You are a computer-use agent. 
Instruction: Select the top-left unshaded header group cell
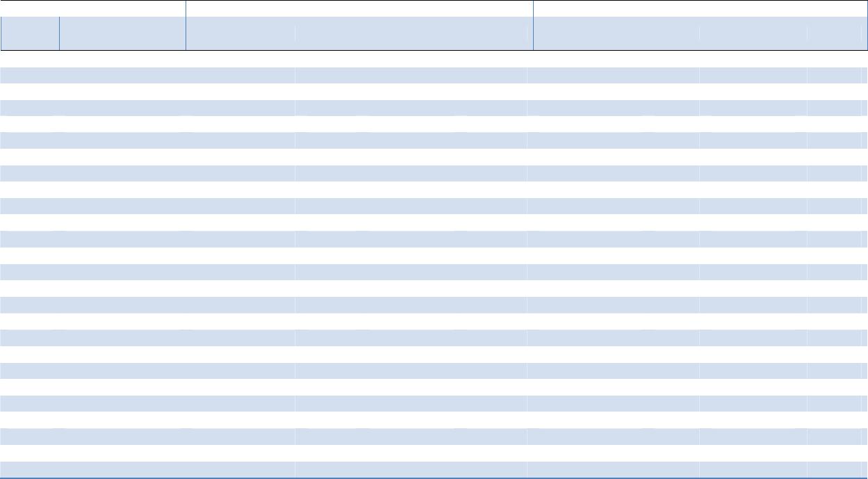pyautogui.click(x=93, y=8)
